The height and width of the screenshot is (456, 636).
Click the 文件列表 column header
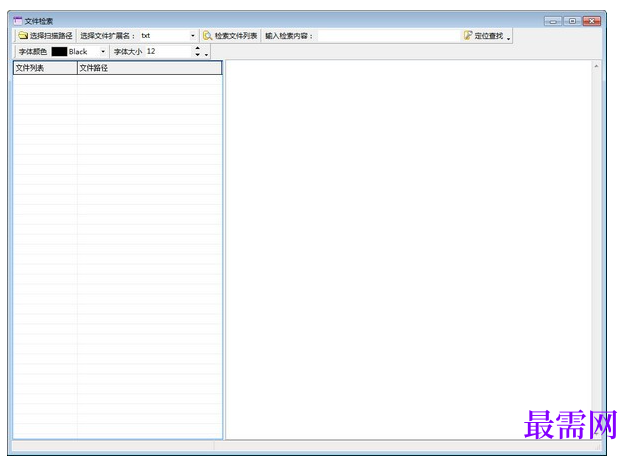click(45, 68)
